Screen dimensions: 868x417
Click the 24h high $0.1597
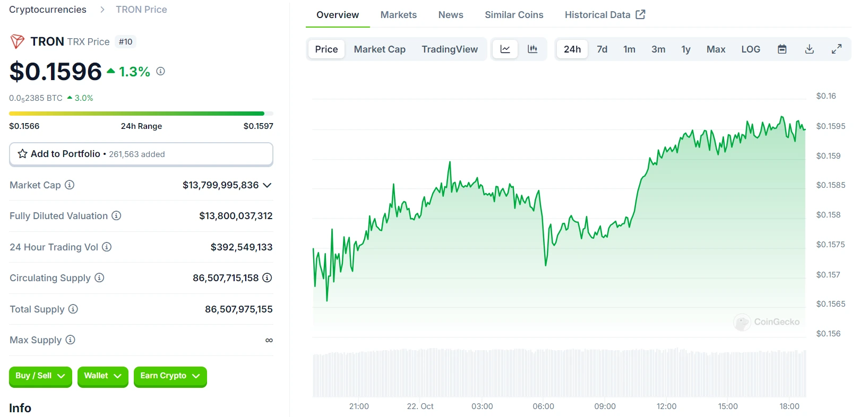(x=259, y=126)
